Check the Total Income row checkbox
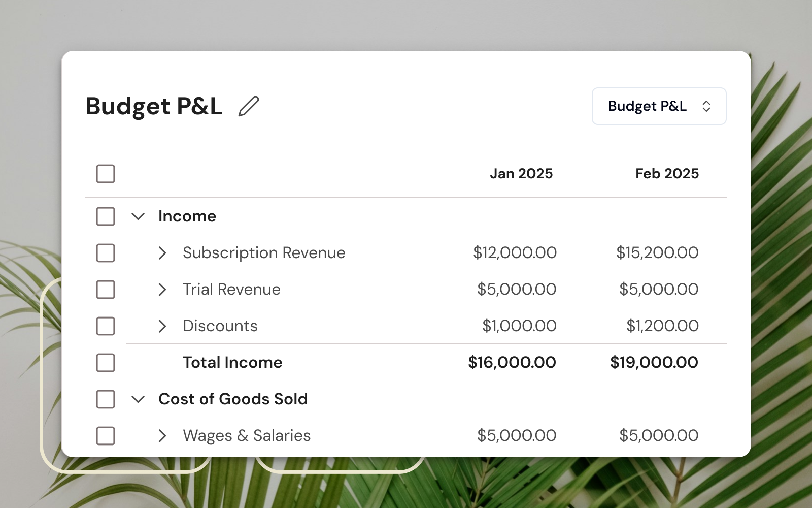This screenshot has width=812, height=508. pyautogui.click(x=105, y=363)
